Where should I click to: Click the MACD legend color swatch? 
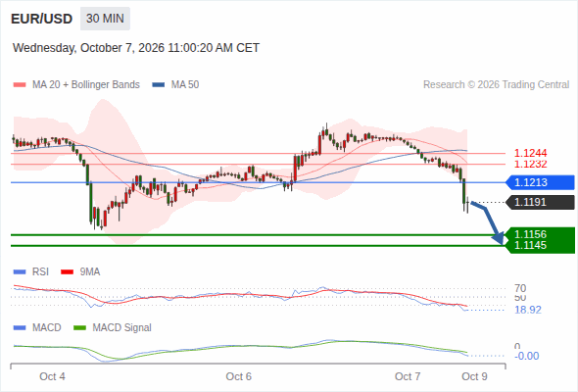coord(20,328)
